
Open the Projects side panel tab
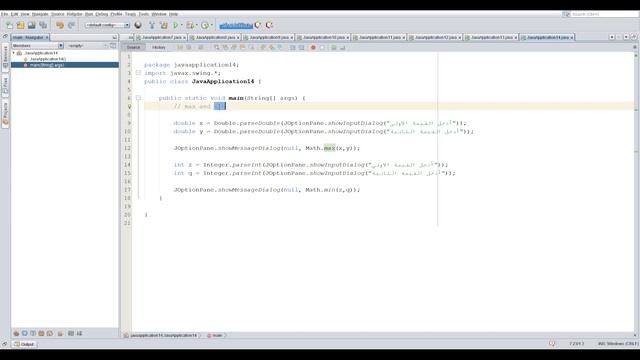click(5, 113)
